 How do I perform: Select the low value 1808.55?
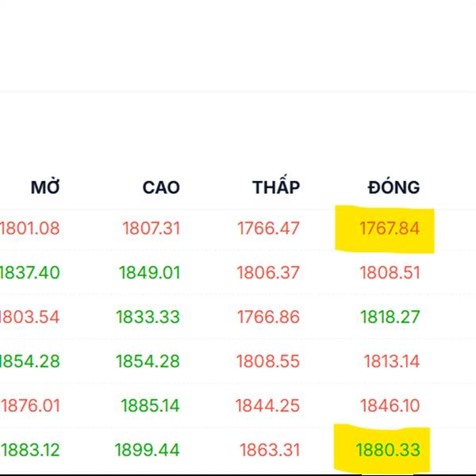[268, 362]
